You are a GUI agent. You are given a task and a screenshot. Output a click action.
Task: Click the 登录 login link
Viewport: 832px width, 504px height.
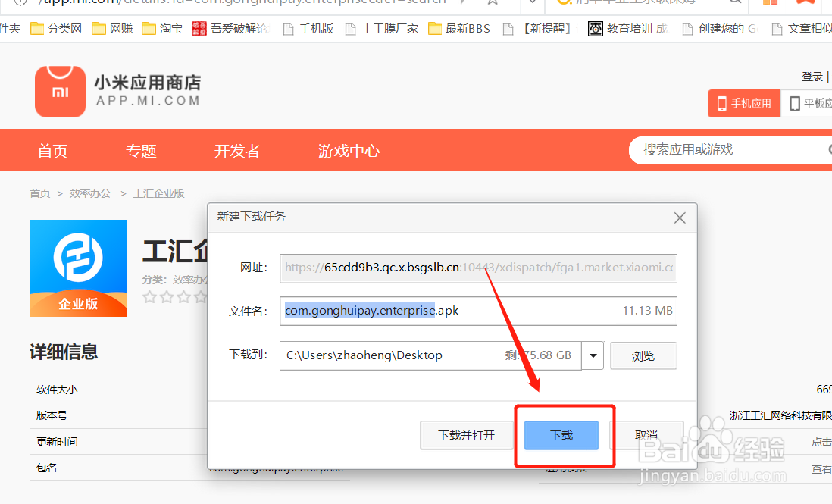(812, 76)
